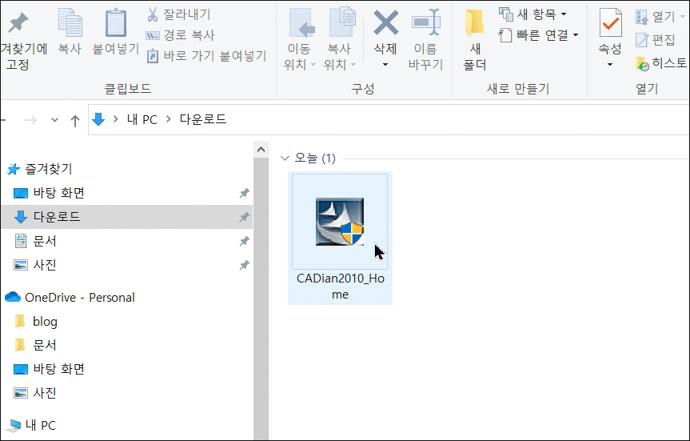
Task: Click Copy path (경로 복사)
Action: point(180,35)
